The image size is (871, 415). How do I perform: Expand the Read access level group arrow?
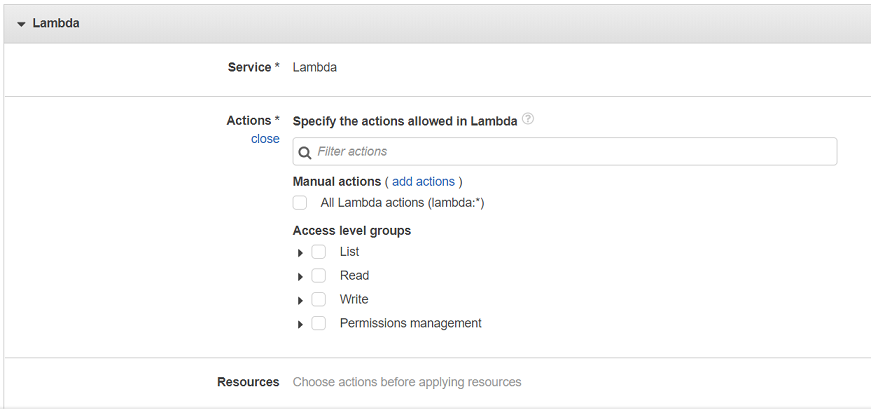click(x=300, y=277)
